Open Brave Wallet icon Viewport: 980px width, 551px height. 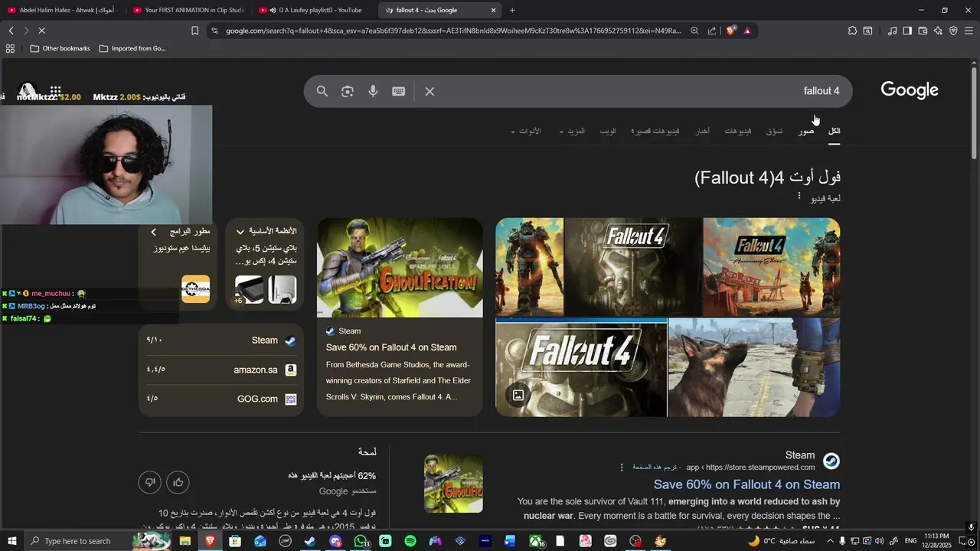point(923,31)
